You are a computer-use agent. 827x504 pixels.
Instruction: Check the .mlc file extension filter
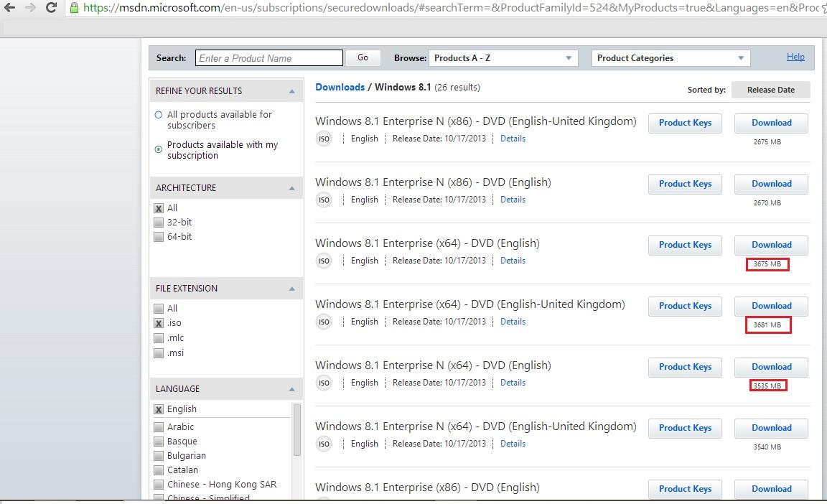(x=158, y=338)
